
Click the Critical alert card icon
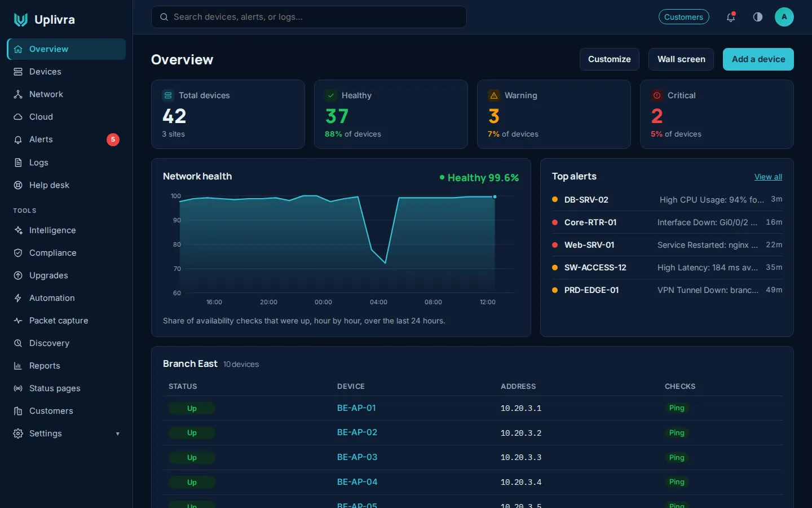[657, 95]
